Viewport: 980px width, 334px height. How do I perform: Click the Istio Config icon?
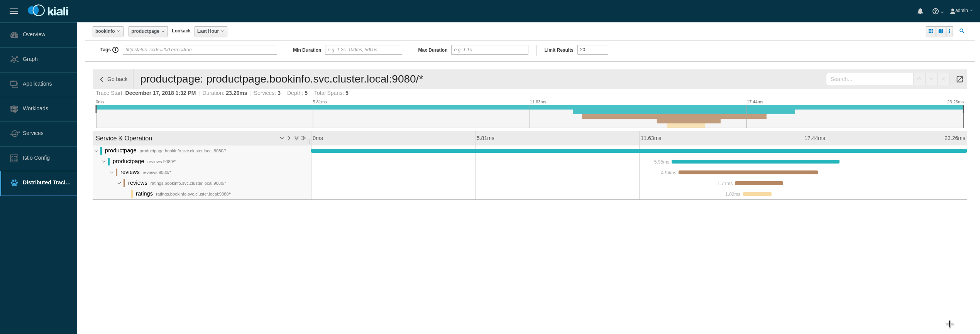click(14, 158)
